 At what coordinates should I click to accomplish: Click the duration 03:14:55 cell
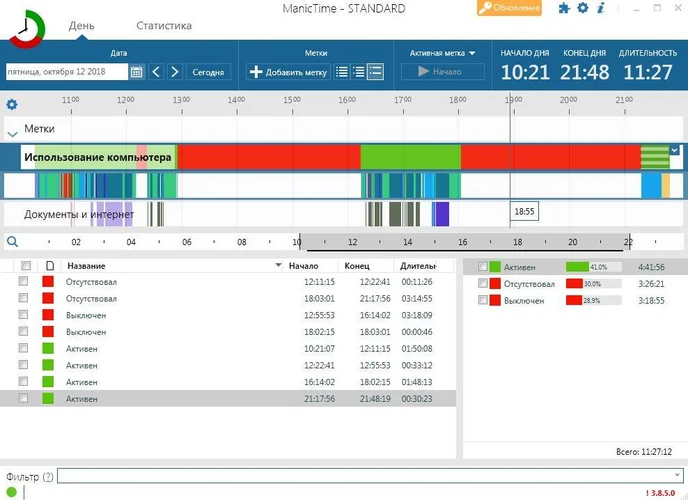[x=417, y=298]
